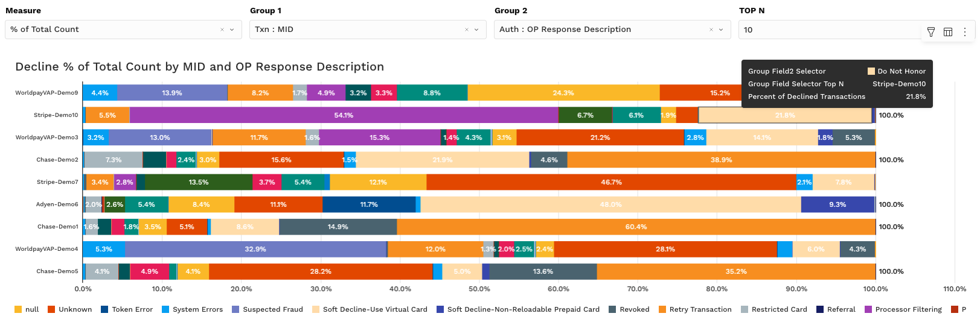Clear the Group 2 selection x icon
The image size is (980, 325).
711,30
